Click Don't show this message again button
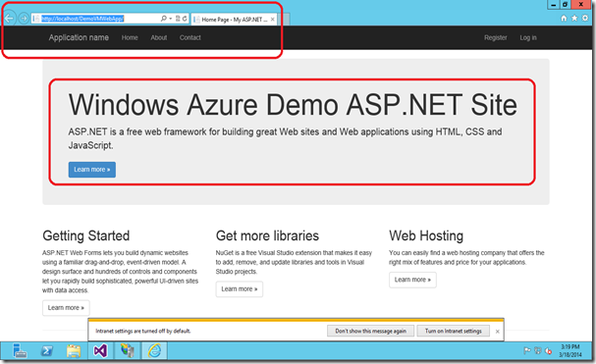 click(x=370, y=331)
